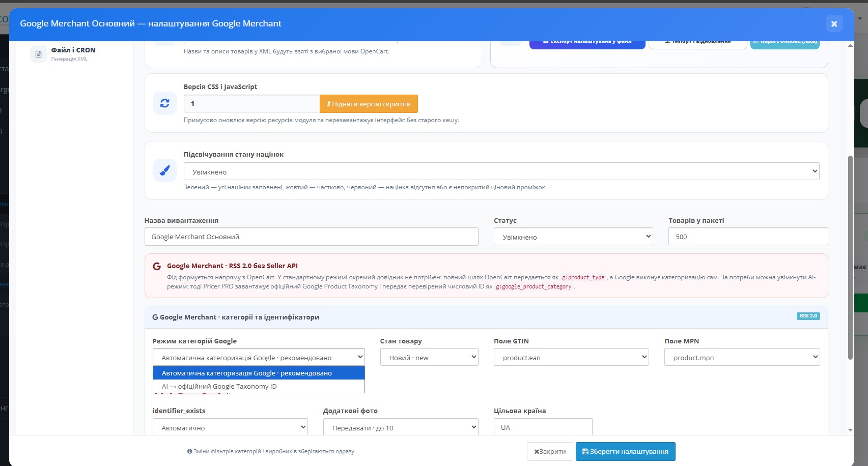Click the Google G icon in the RSS 2.0 notice

click(x=157, y=266)
